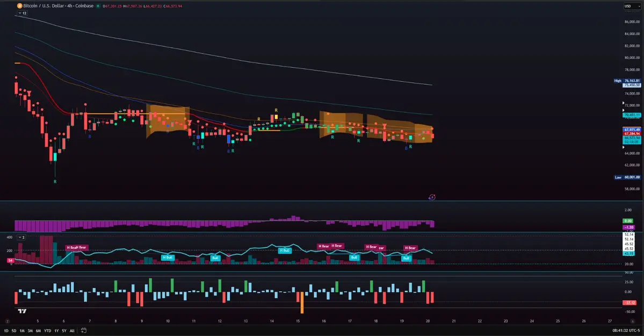644x336 pixels.
Task: Click the 08:41:32 UTC-5 timezone clock
Action: point(626,330)
